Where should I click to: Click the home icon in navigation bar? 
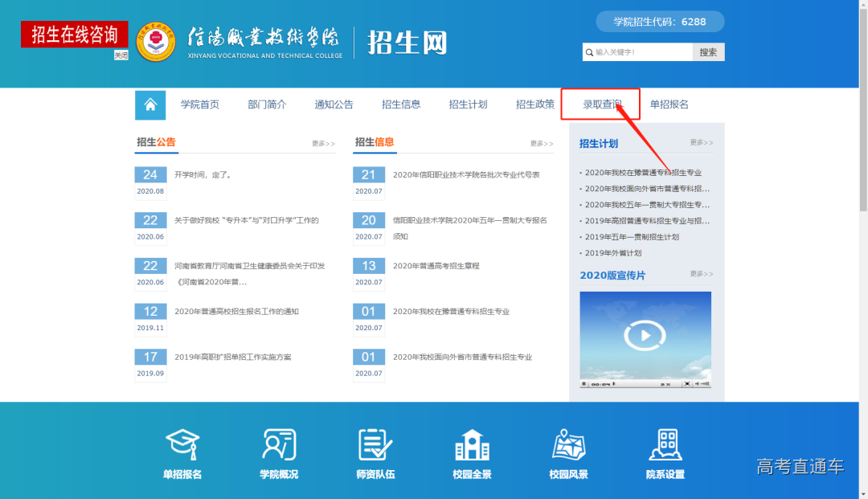point(150,104)
